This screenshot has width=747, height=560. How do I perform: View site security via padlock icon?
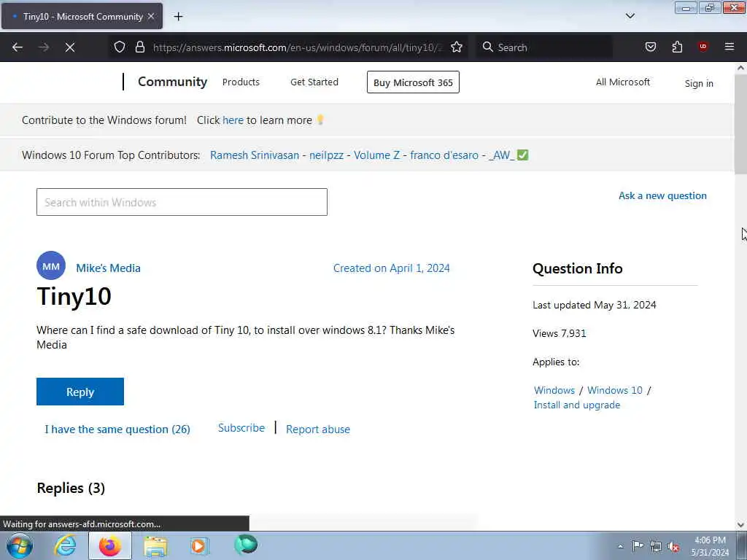coord(139,47)
